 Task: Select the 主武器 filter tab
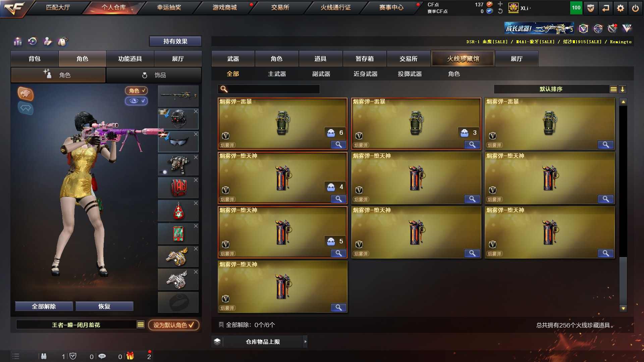coord(277,74)
